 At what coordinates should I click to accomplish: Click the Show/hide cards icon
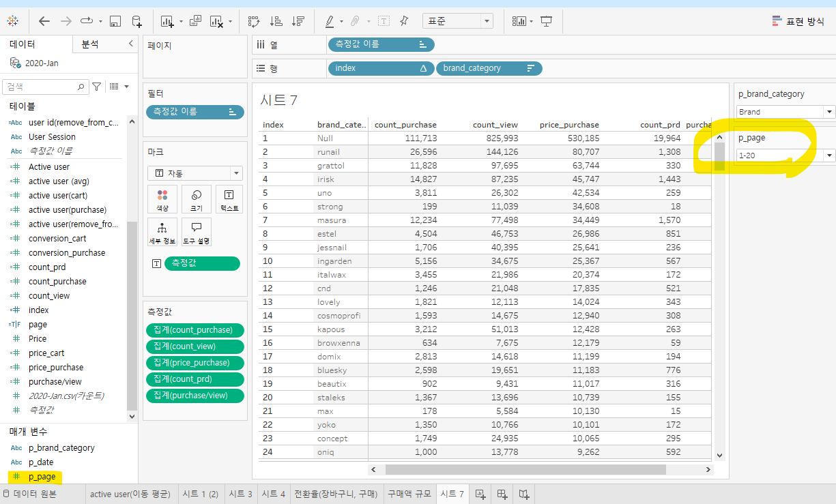tap(519, 21)
